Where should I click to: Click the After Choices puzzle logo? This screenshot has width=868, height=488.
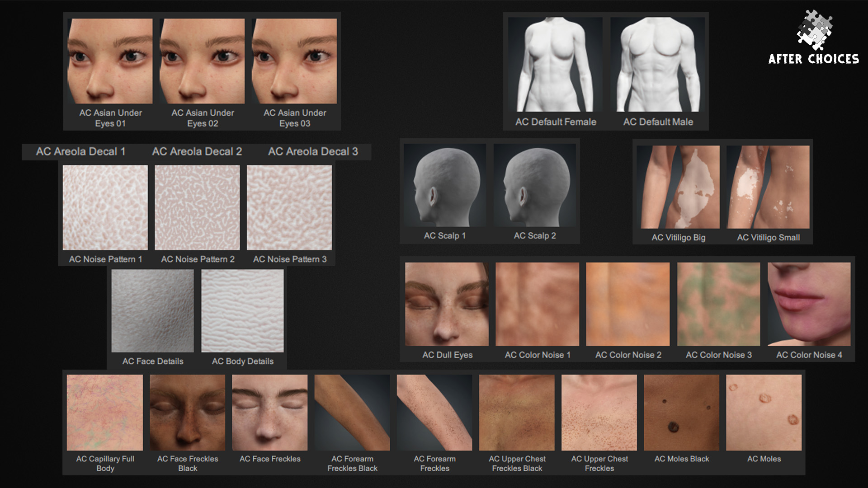[x=814, y=31]
